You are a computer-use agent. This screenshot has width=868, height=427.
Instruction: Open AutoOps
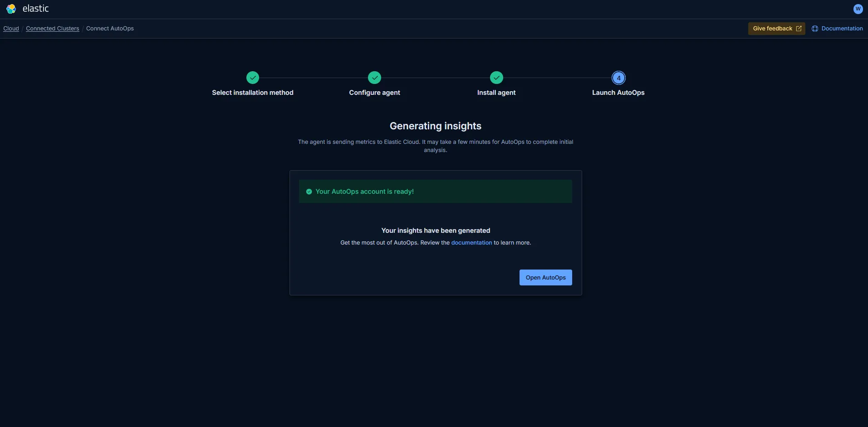click(545, 277)
